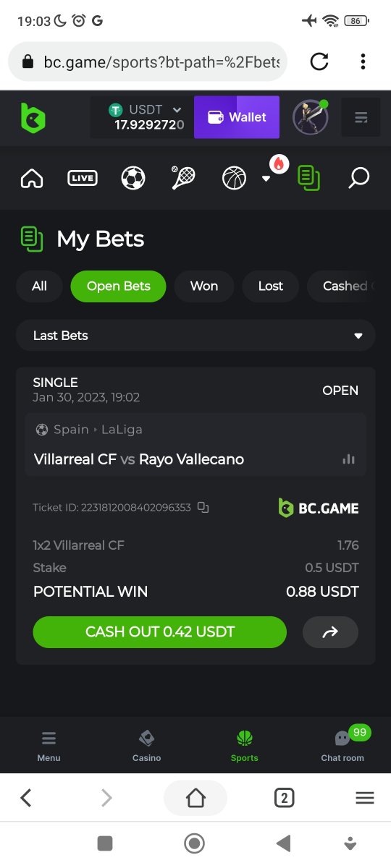Filter bets by Won

[x=204, y=286]
